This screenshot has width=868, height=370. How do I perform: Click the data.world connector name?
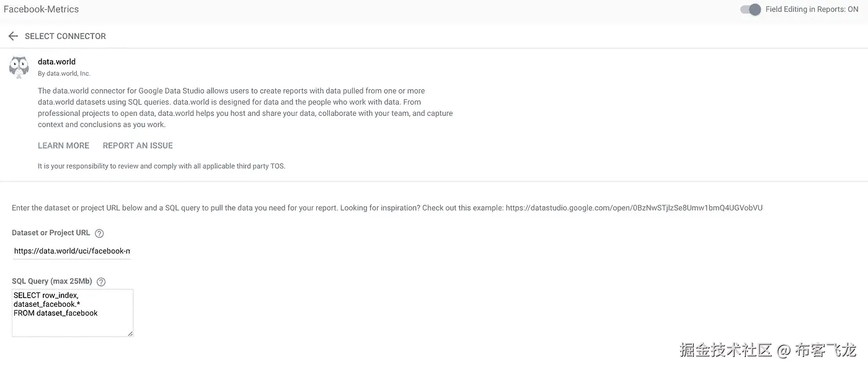(56, 62)
